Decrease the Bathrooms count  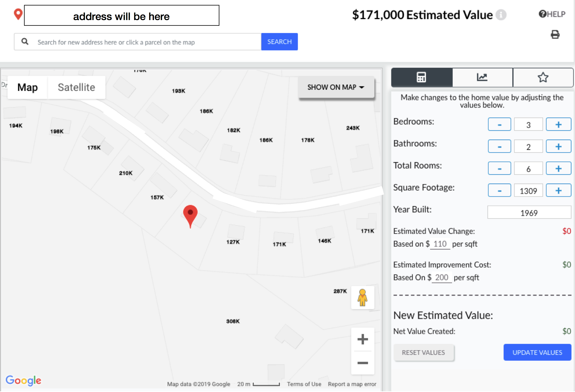pos(499,146)
